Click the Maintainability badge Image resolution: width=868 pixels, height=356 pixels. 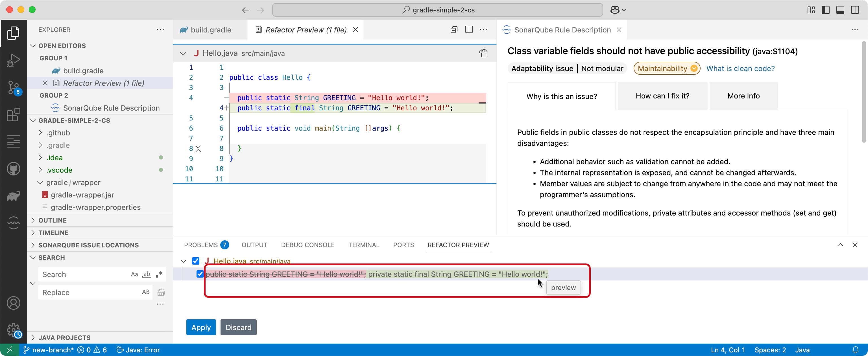point(667,68)
